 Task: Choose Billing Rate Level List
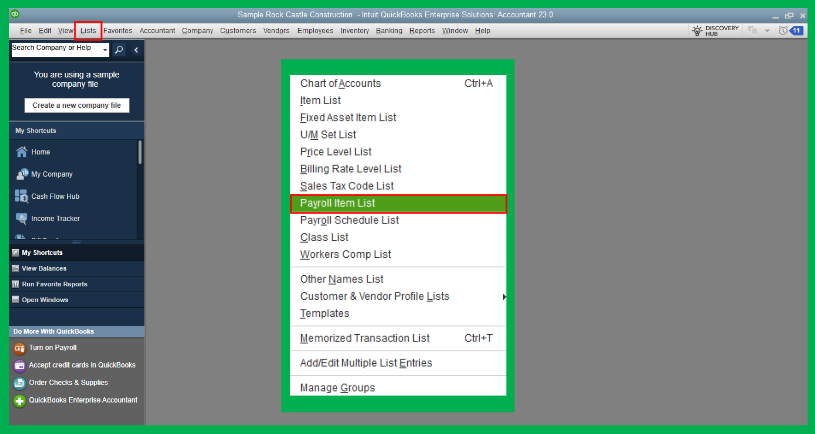398,169
